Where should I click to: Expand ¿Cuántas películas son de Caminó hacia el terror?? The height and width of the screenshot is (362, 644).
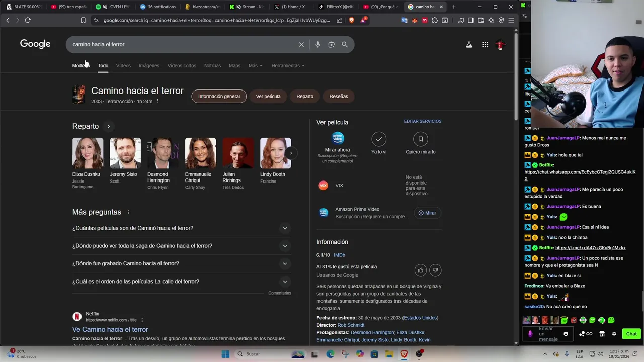coord(182,228)
